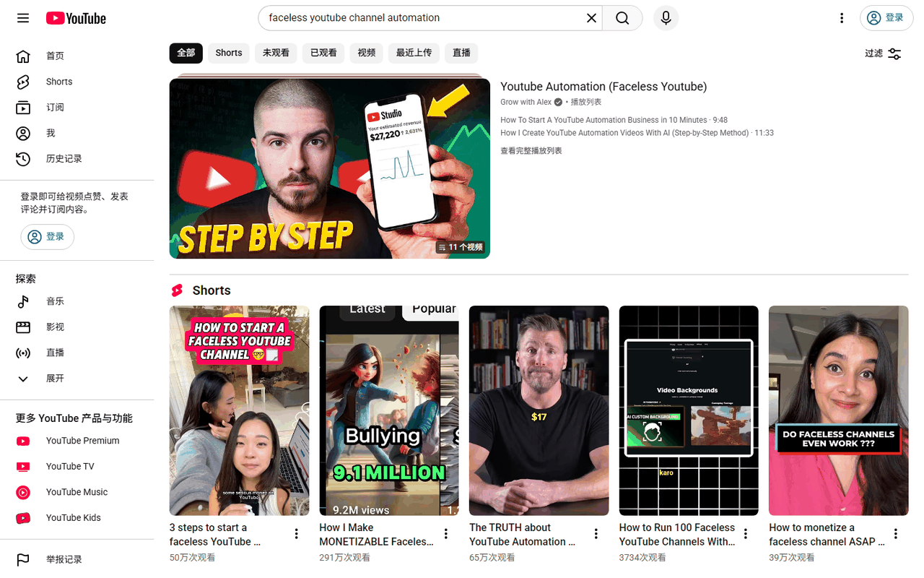Open the Video Backgrounds short thumbnail
924x578 pixels.
tap(689, 410)
